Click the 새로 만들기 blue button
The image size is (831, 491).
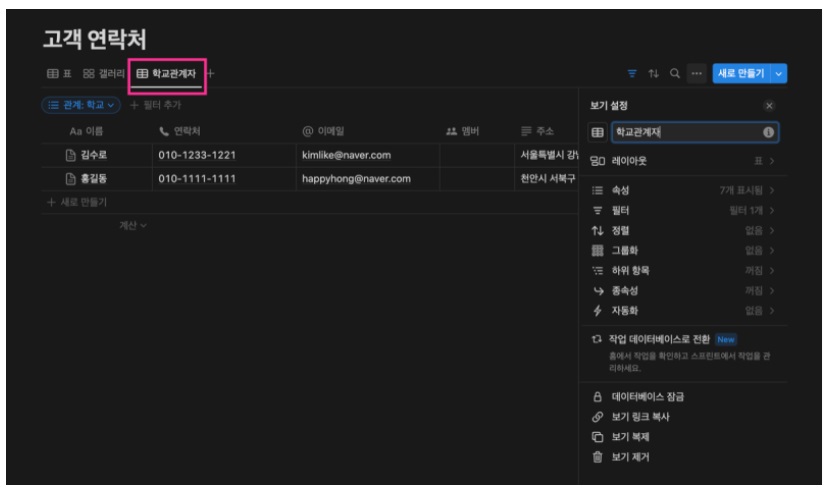pyautogui.click(x=741, y=74)
